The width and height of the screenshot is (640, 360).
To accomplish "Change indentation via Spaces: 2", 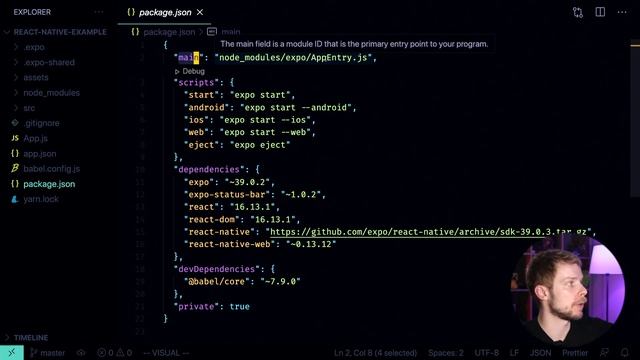I will [446, 353].
